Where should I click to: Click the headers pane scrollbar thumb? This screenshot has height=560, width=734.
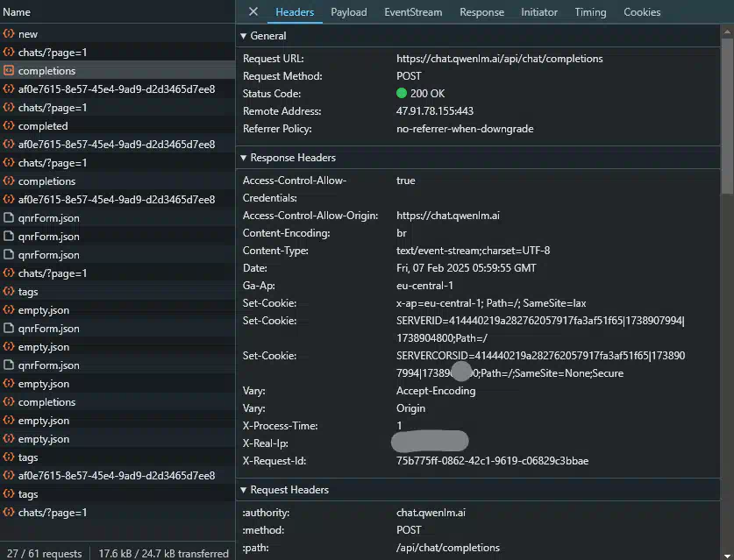tap(727, 116)
